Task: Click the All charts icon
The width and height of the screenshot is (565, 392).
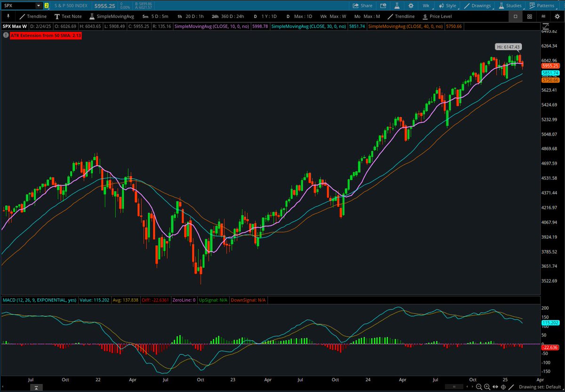Action: pyautogui.click(x=544, y=16)
